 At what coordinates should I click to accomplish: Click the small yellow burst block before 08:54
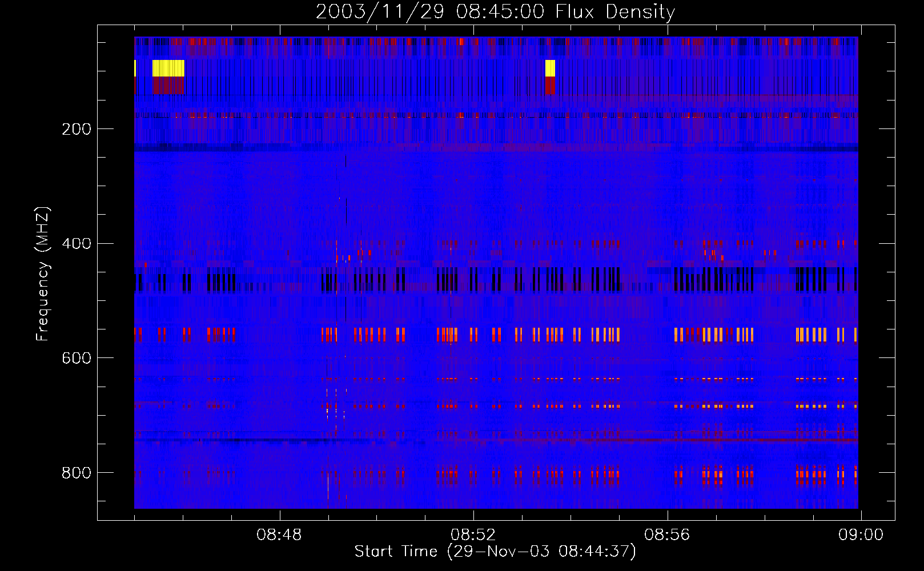click(550, 68)
